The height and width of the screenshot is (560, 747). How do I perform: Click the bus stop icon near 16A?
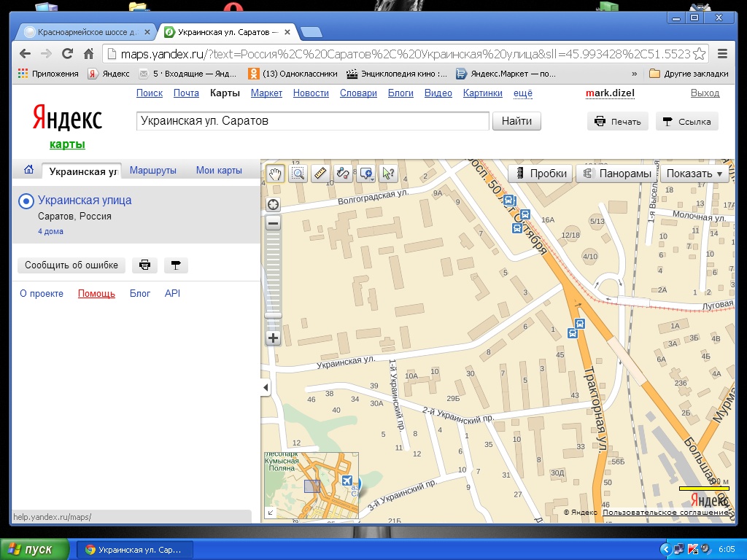(x=525, y=214)
